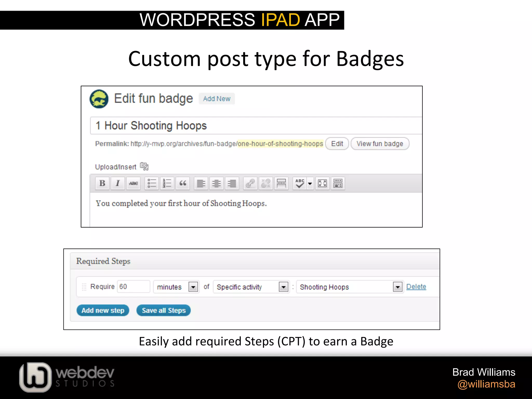Remove link with the unlink icon
This screenshot has width=532, height=399.
click(x=266, y=183)
